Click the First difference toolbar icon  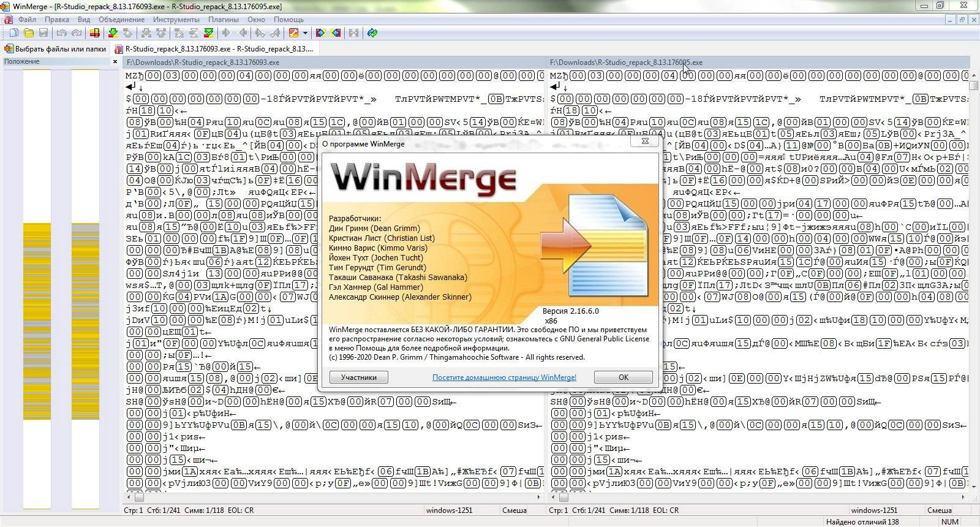(179, 33)
